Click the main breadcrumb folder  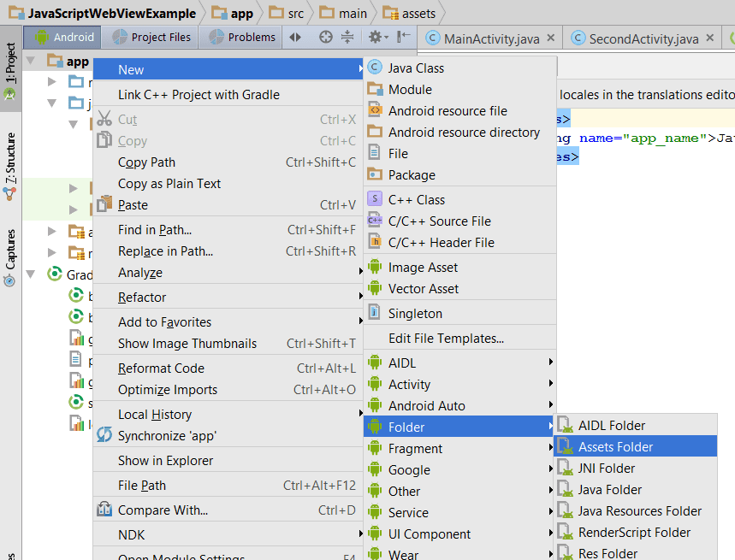(x=343, y=13)
